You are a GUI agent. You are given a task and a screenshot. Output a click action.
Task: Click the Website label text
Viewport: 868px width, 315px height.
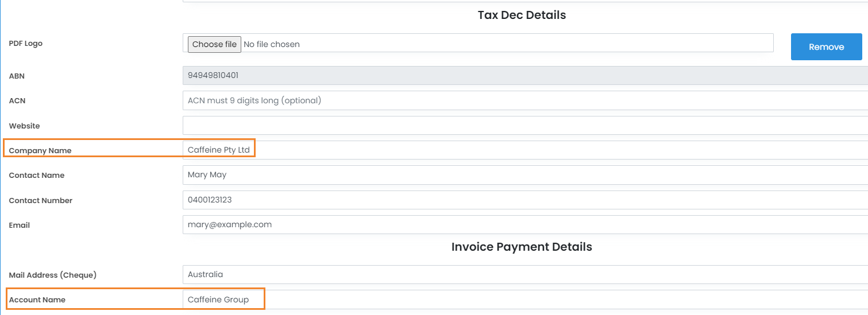(25, 126)
